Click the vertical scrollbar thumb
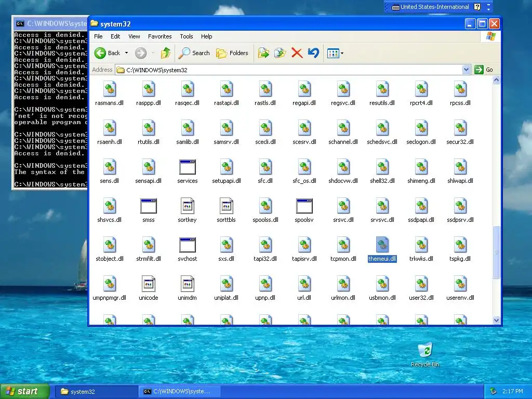This screenshot has height=399, width=532. tap(496, 252)
